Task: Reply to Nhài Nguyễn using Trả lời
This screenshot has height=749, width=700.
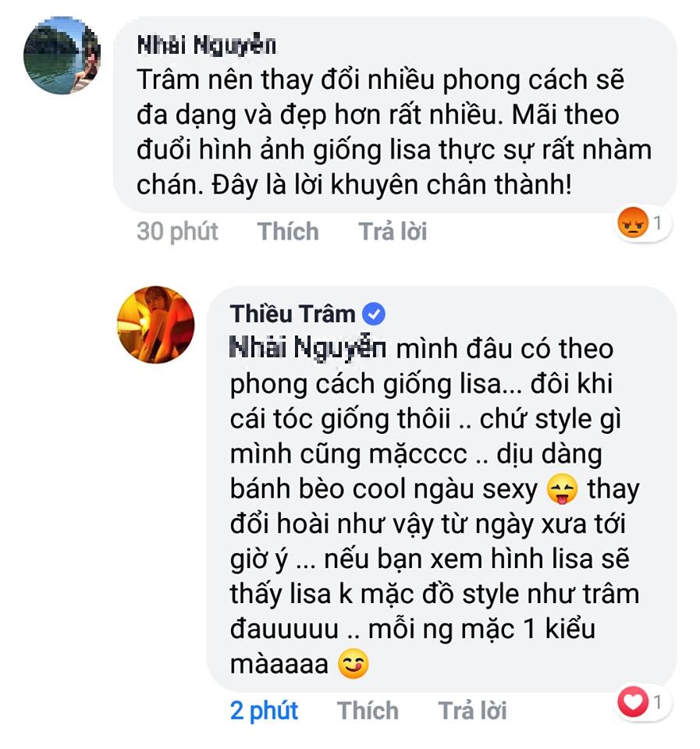Action: point(393,231)
